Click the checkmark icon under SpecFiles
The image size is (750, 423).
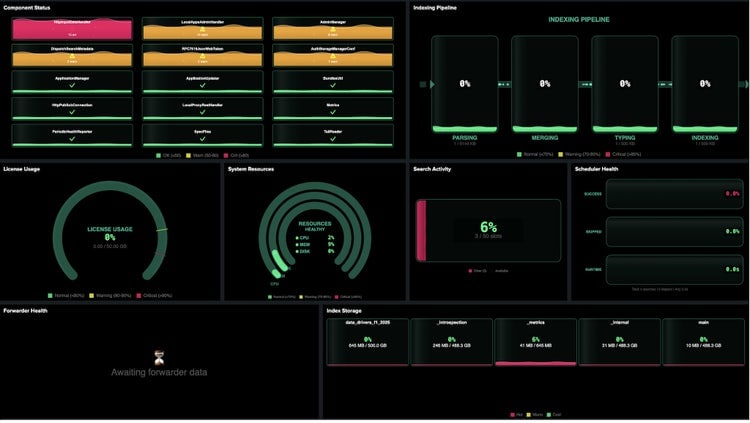coord(202,139)
